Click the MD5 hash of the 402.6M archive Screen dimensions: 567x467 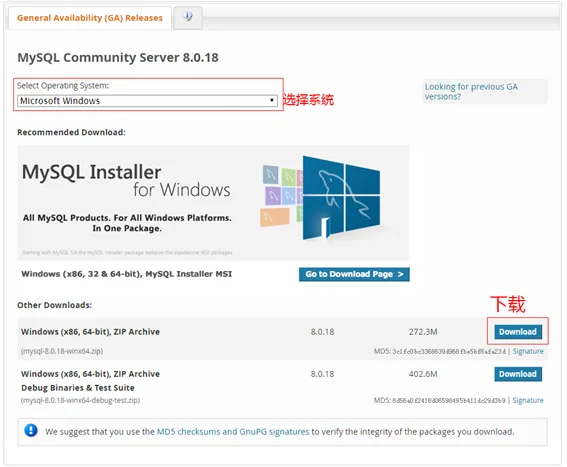(449, 400)
